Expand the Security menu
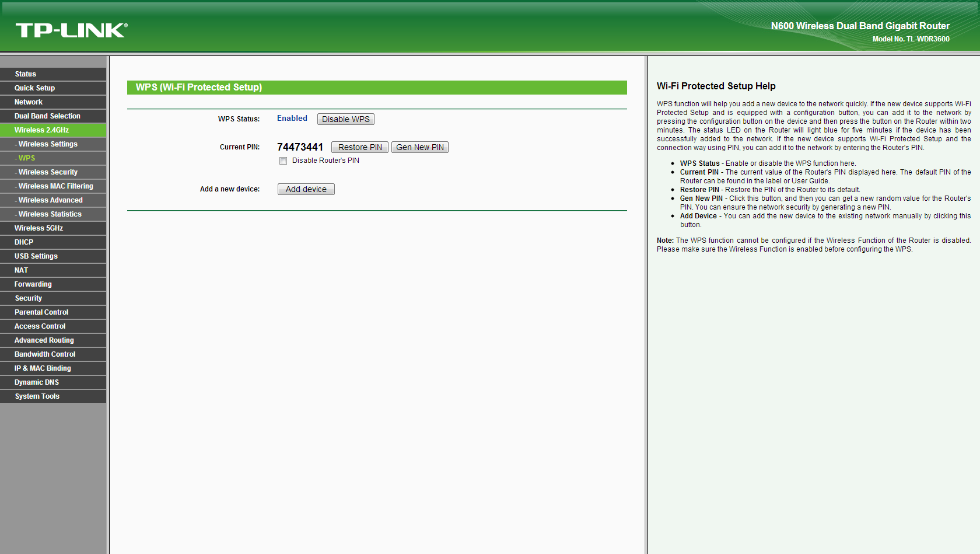The width and height of the screenshot is (980, 554). click(53, 298)
